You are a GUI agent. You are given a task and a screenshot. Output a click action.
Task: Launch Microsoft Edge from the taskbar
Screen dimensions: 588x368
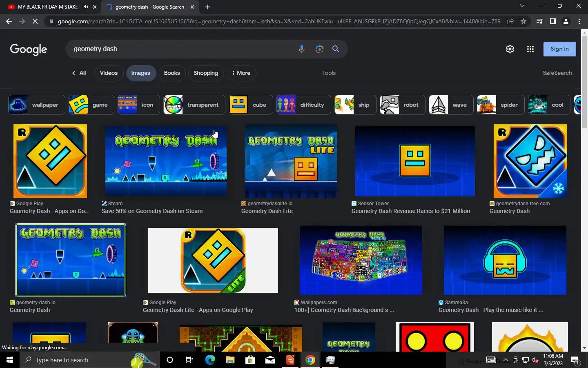click(210, 360)
